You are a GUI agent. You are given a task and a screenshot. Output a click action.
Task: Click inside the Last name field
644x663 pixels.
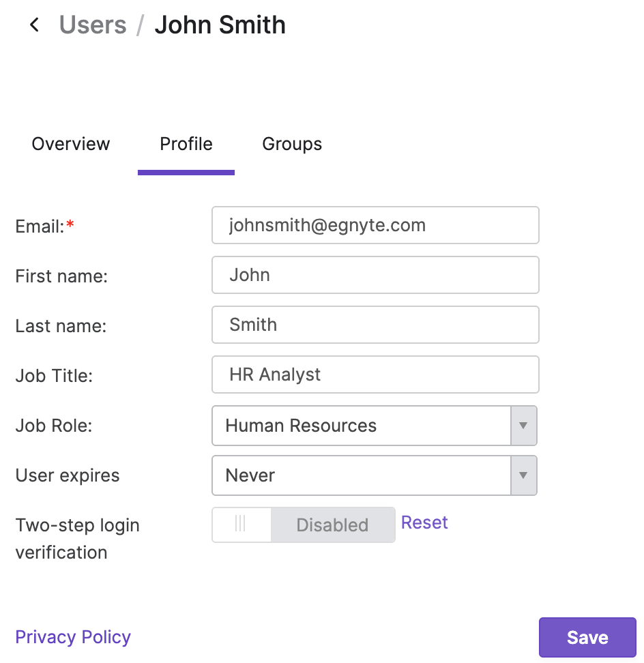click(x=375, y=325)
